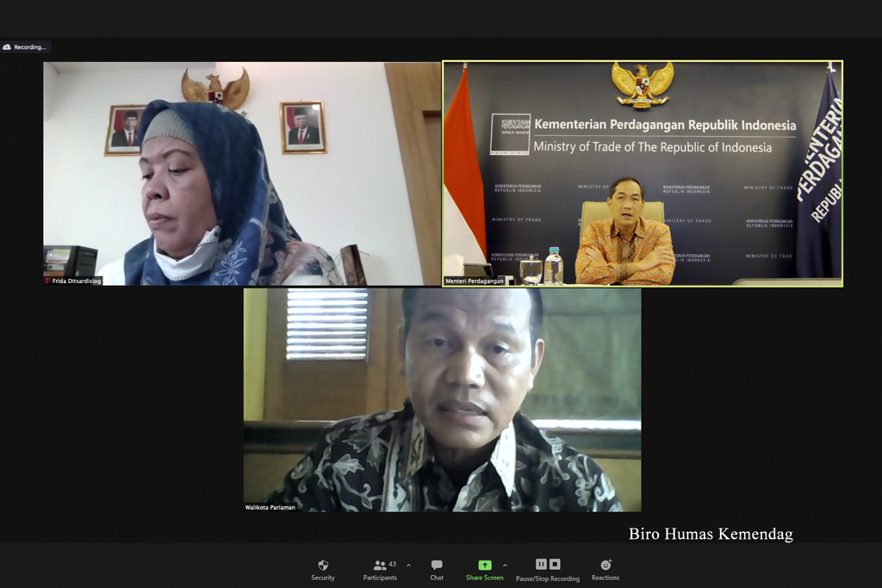Click muted mic icon beside Frida Ditsardislog
The image size is (882, 588).
point(48,281)
